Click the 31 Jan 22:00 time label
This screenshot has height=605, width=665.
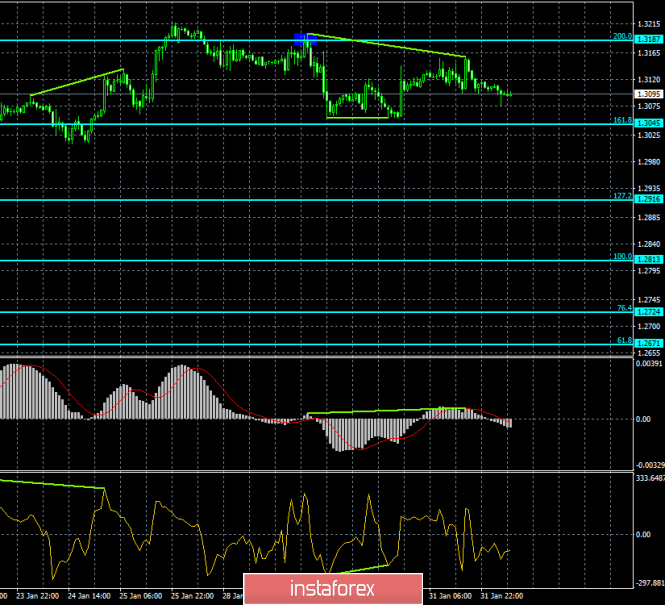click(x=502, y=596)
